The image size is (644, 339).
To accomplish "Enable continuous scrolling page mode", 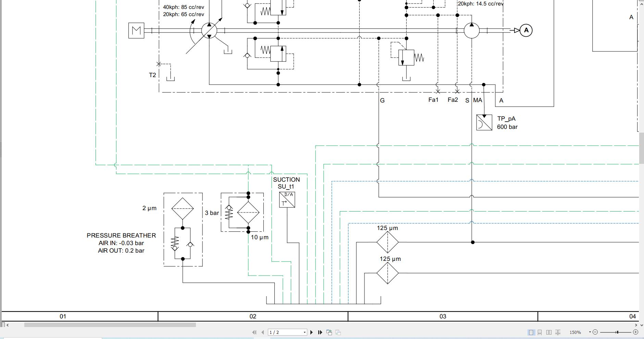I will [x=540, y=332].
